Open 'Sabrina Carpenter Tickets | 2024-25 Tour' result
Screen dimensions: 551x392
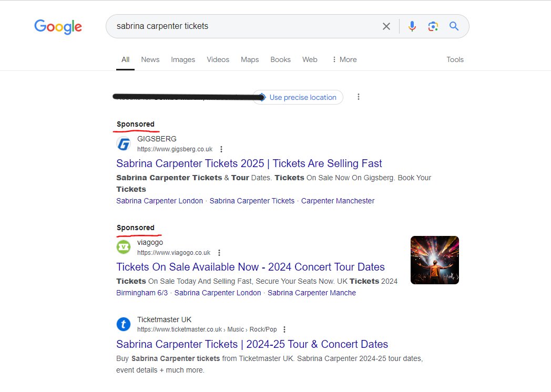tap(252, 344)
